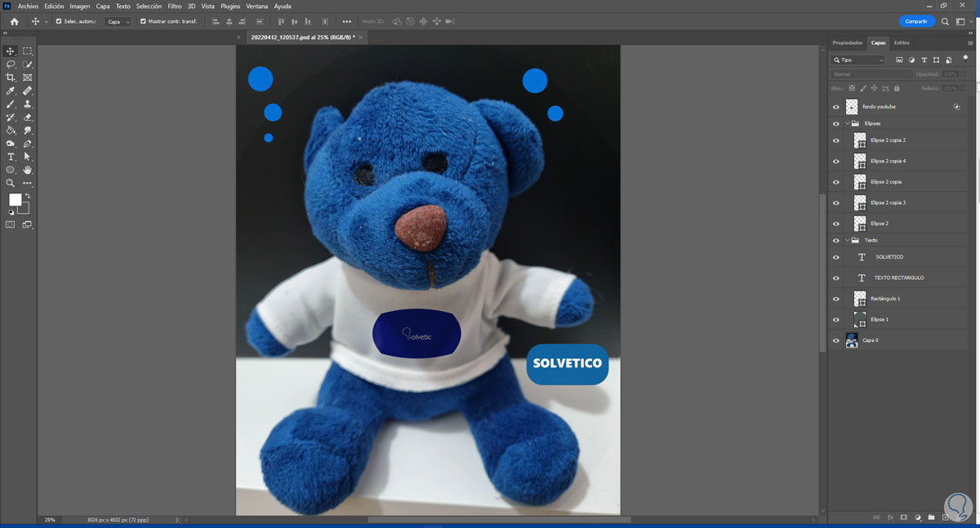The image size is (980, 528).
Task: Select the Horizontal Type tool
Action: click(x=11, y=157)
